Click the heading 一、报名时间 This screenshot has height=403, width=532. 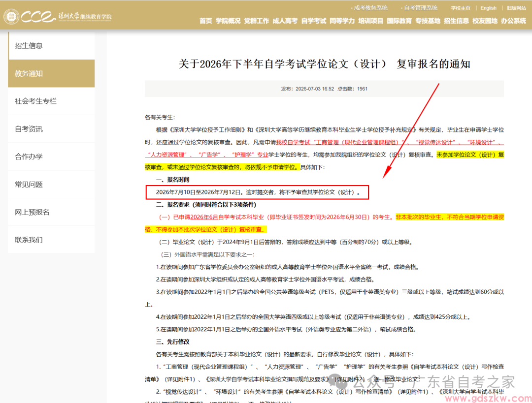tap(173, 180)
